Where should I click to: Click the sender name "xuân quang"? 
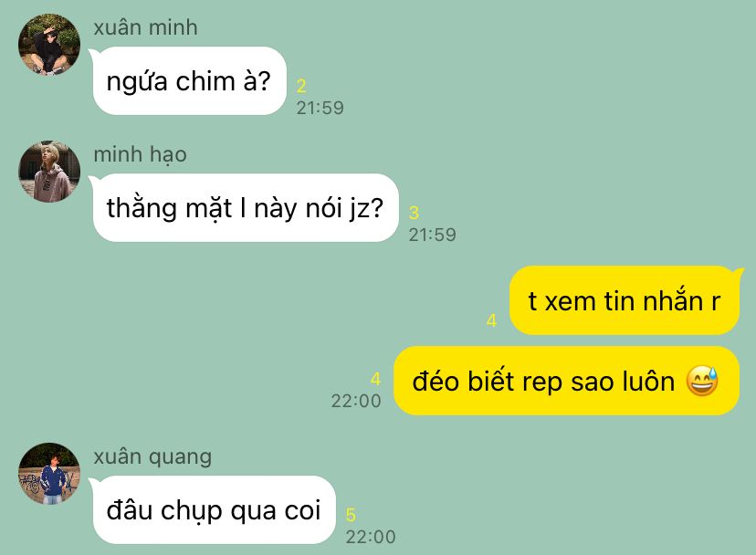coord(152,456)
